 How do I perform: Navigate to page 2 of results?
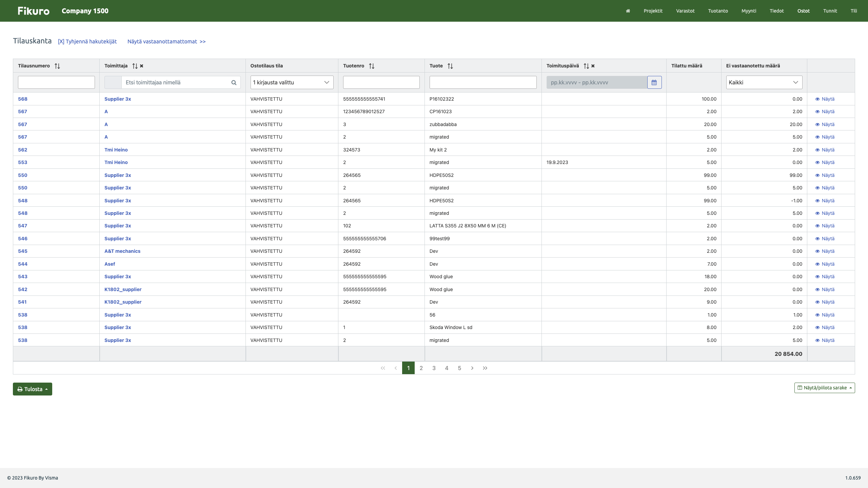(421, 368)
